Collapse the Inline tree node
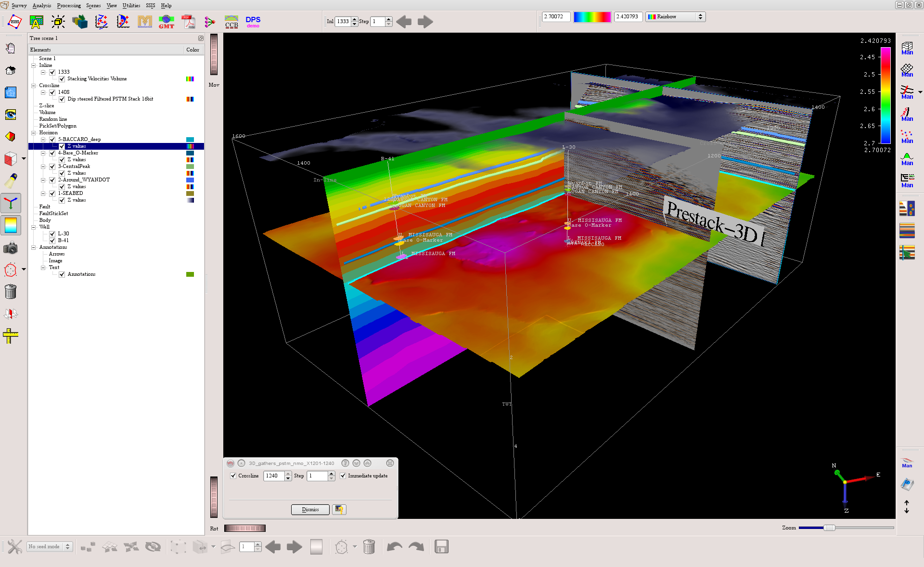Viewport: 924px width, 567px height. [34, 65]
